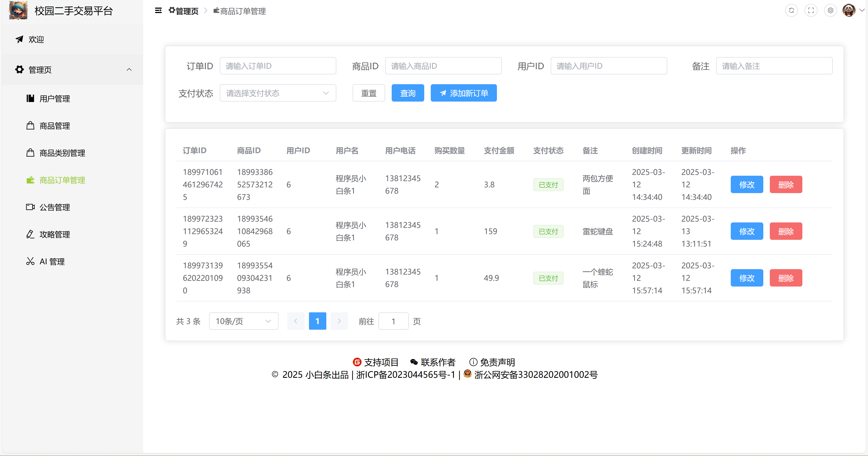Viewport: 868px width, 456px height.
Task: Delete the 雷蛇键盘 order row
Action: (786, 231)
